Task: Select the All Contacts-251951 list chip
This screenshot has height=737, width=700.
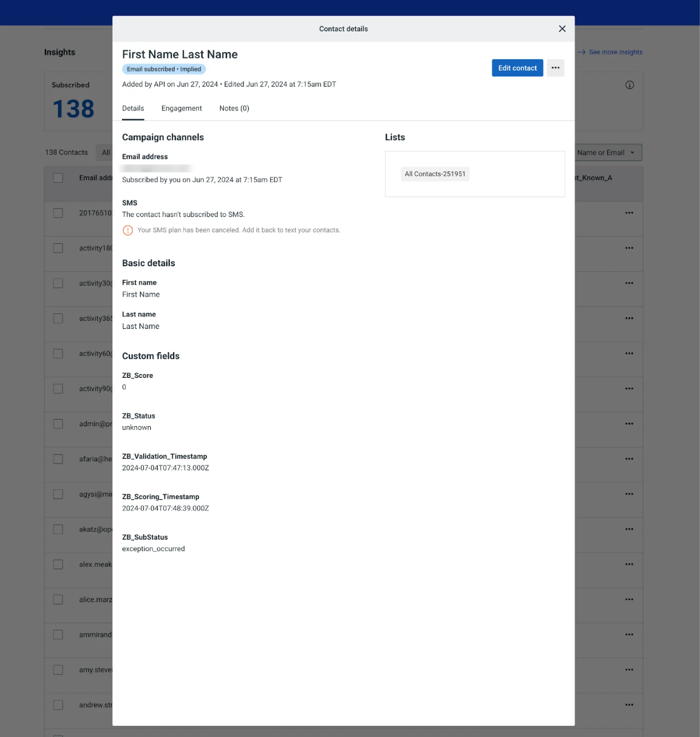Action: click(x=435, y=174)
